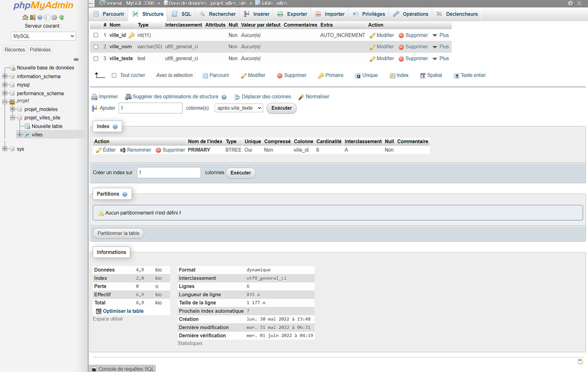
Task: Click in the Ajouter columns number field
Action: point(150,108)
